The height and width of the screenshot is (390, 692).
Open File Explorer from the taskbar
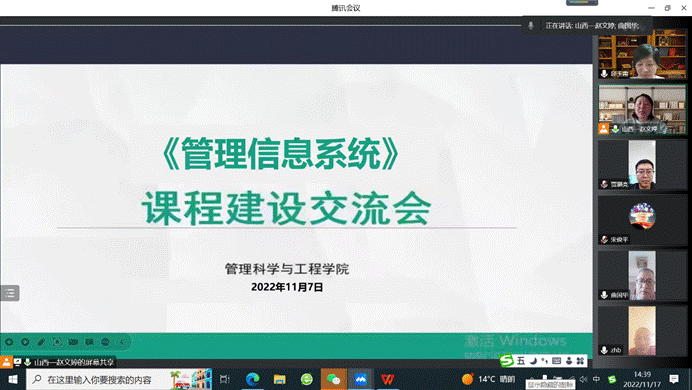coord(279,379)
